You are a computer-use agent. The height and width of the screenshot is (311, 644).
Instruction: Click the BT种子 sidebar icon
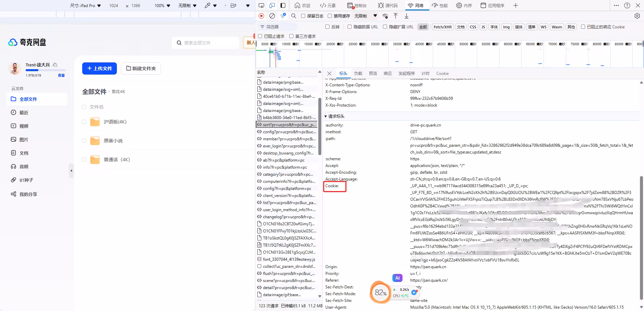pyautogui.click(x=13, y=180)
